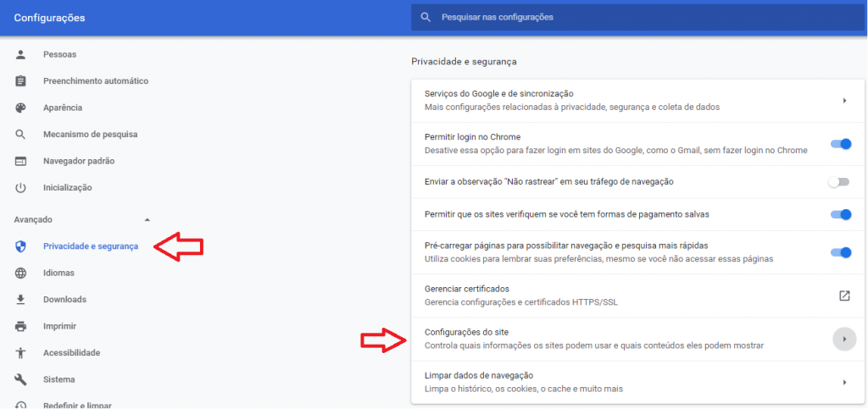The height and width of the screenshot is (409, 868).
Task: Go to Downloads settings
Action: coord(64,300)
